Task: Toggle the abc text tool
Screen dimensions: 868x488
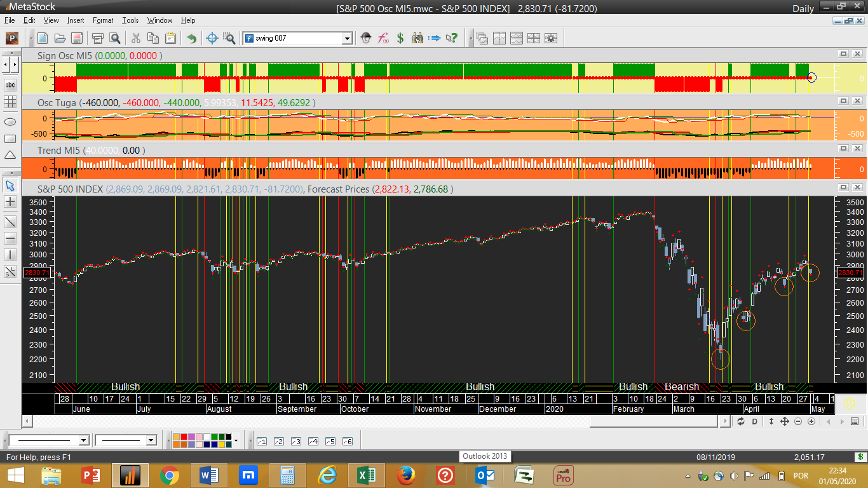Action: pyautogui.click(x=10, y=85)
